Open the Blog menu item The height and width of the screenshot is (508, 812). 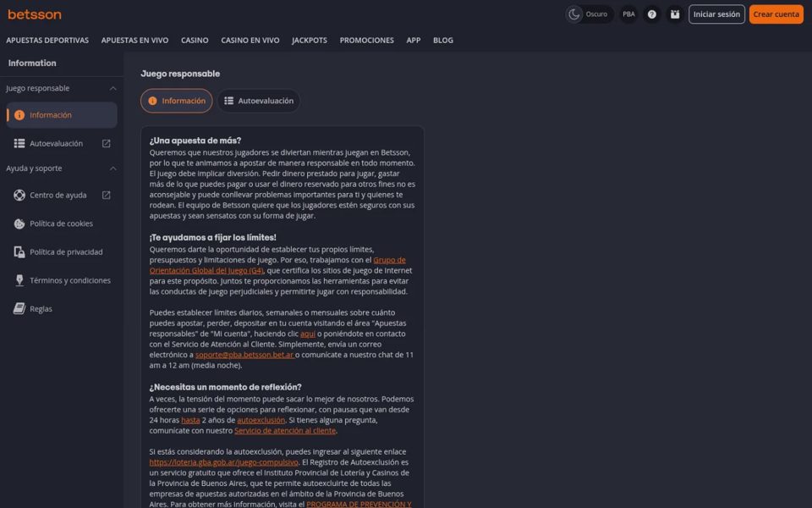442,40
